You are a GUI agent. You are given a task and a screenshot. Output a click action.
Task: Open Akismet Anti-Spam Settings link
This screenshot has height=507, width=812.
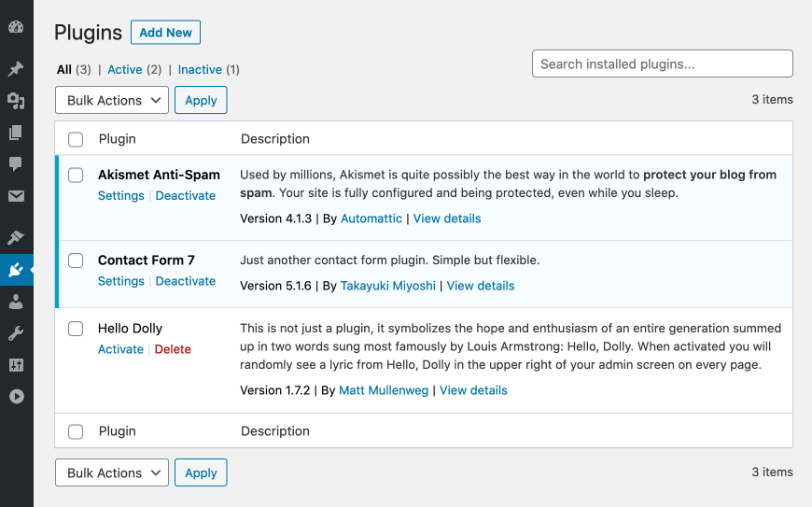point(121,196)
